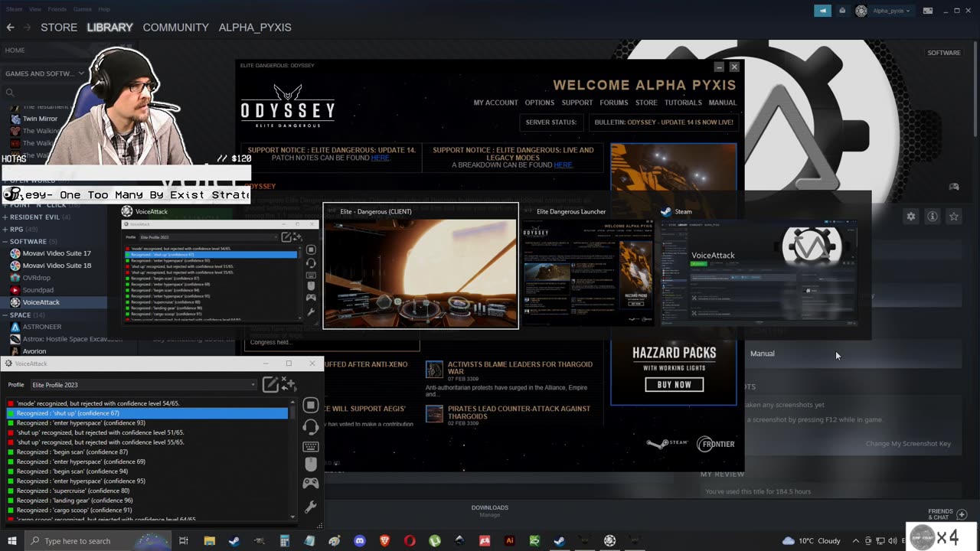
Task: Click the VoiceAttack edit profile pencil icon
Action: pos(270,384)
